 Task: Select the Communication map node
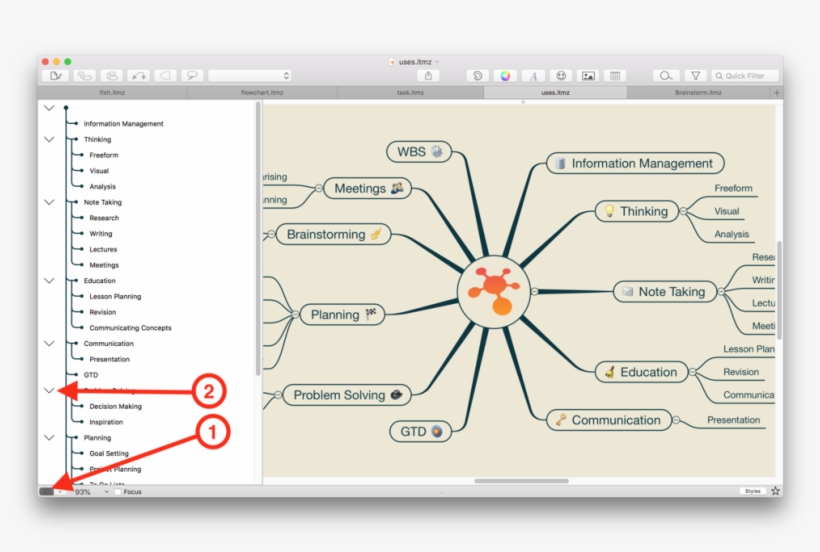click(x=609, y=420)
